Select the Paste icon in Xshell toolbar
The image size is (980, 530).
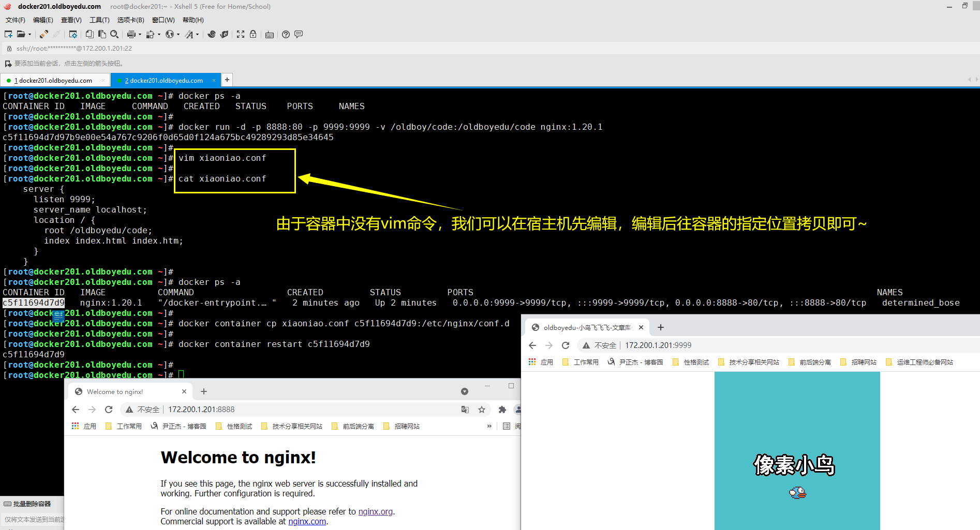[x=102, y=34]
